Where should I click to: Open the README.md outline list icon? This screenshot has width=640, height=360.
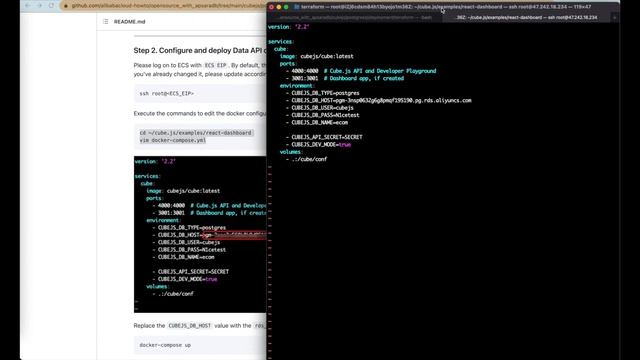click(x=106, y=22)
